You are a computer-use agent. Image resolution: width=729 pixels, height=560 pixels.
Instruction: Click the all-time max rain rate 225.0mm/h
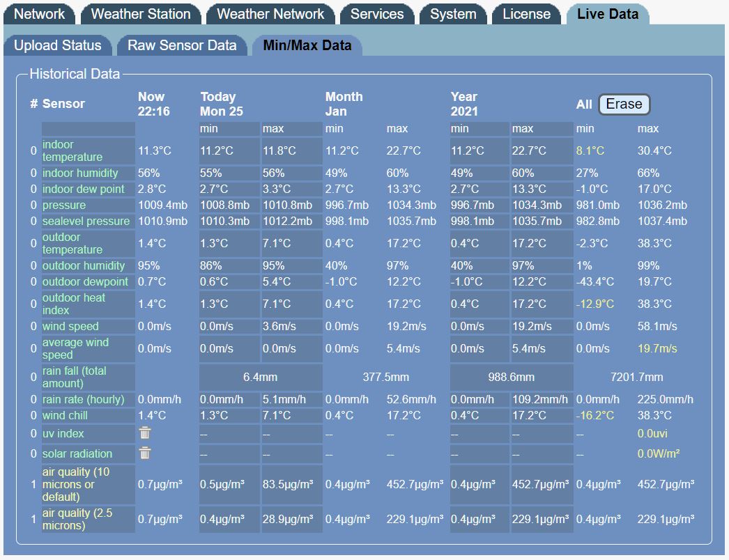pyautogui.click(x=666, y=399)
